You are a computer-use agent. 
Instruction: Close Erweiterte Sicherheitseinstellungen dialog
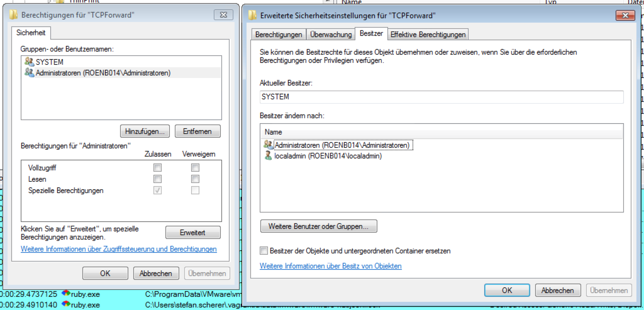tap(625, 15)
